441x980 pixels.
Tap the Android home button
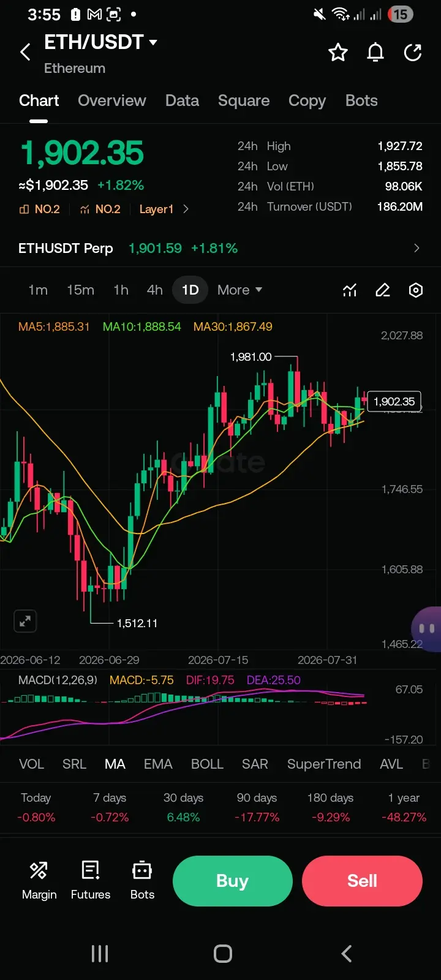click(223, 954)
